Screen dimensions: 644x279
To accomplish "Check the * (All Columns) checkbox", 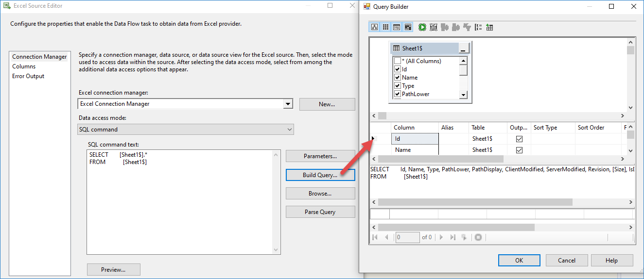I will (x=398, y=61).
